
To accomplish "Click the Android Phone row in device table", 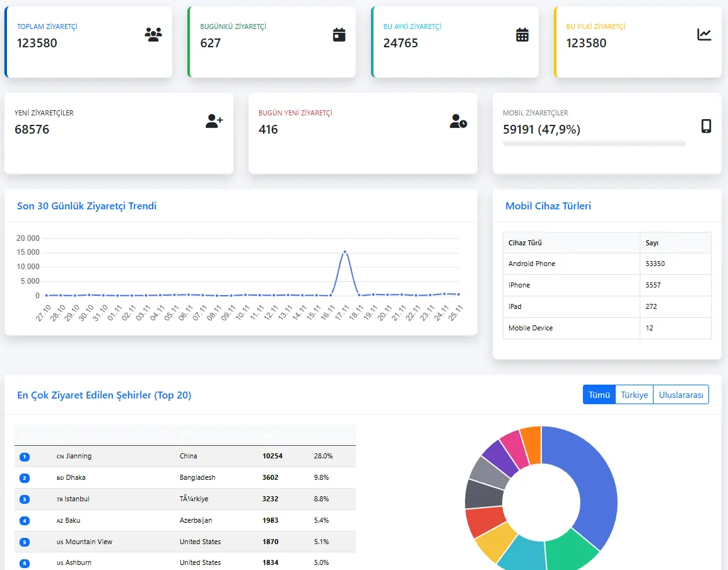I will pos(607,264).
